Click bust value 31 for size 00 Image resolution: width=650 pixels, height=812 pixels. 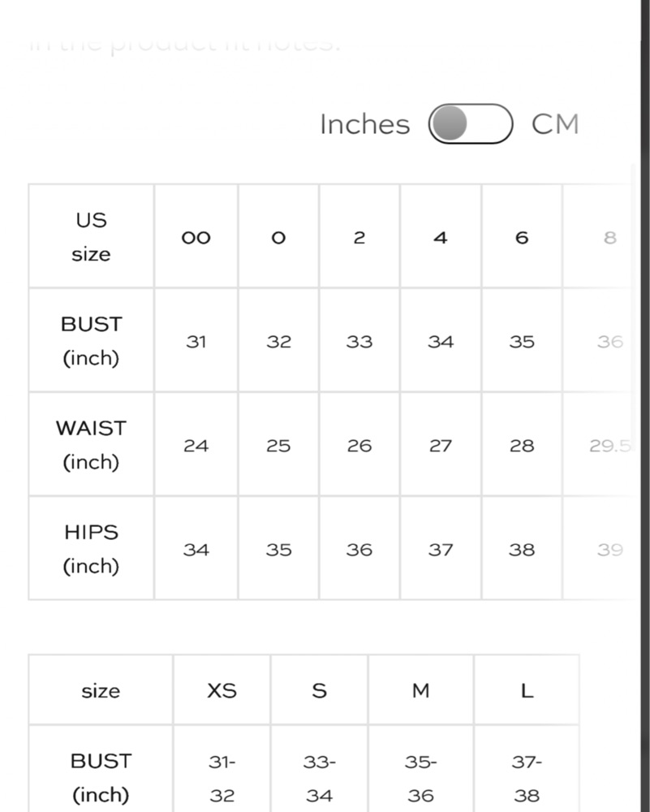(x=196, y=341)
